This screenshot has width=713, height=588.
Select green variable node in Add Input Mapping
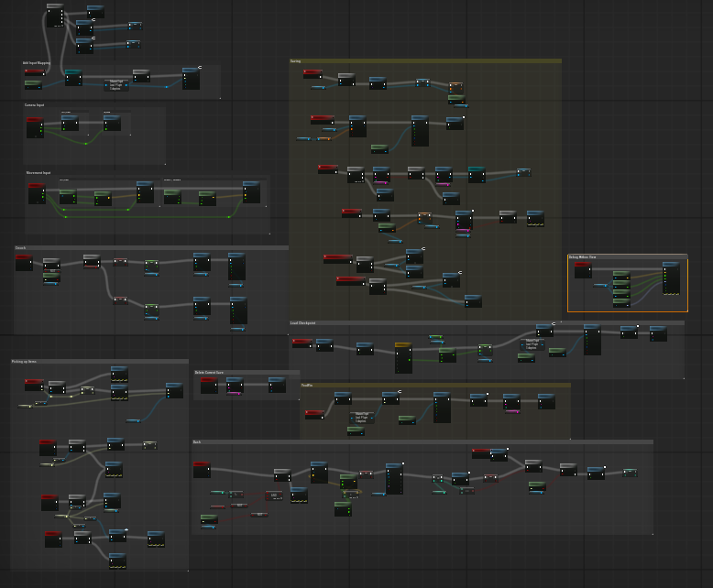[x=33, y=84]
